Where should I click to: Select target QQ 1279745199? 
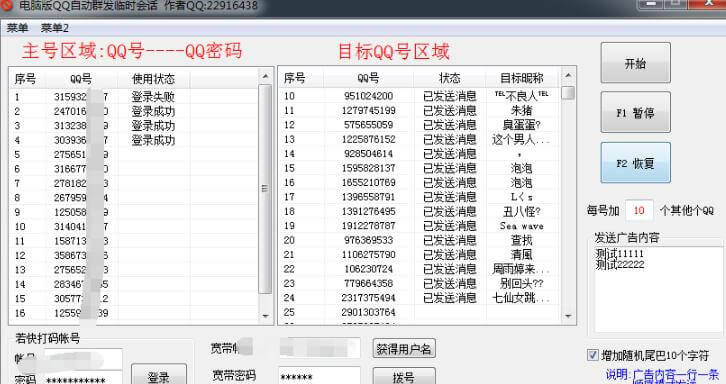369,110
